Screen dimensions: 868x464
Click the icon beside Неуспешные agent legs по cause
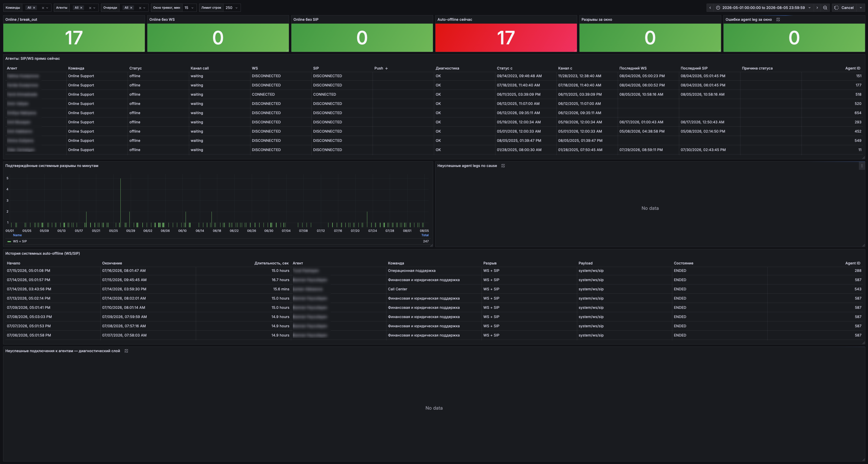(503, 166)
